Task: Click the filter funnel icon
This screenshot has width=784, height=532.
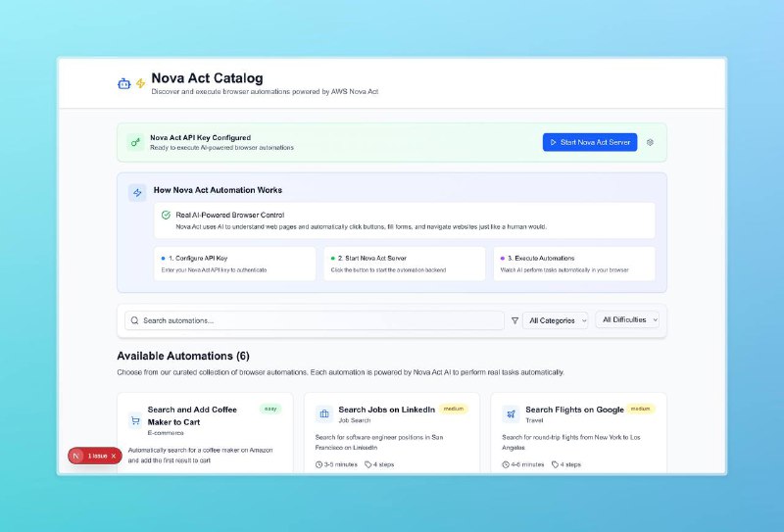Action: click(514, 320)
